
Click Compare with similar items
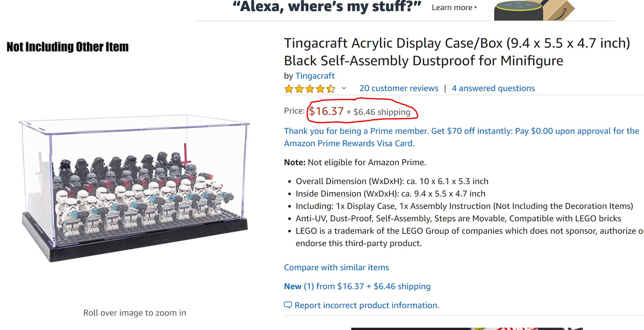coord(336,267)
